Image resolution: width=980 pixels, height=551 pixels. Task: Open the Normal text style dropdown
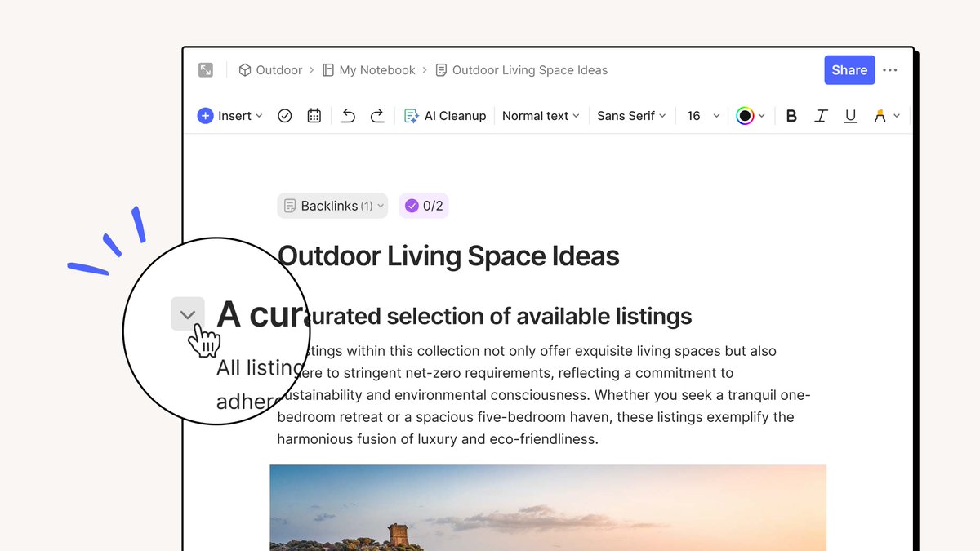point(540,115)
